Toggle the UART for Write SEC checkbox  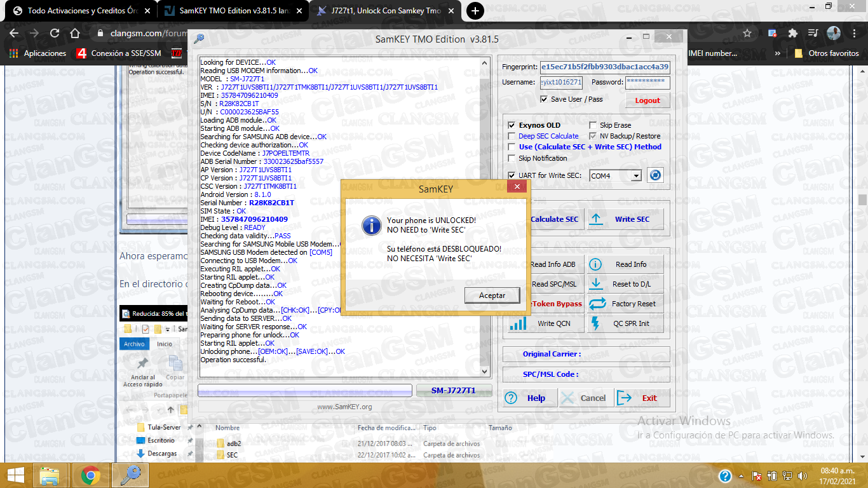click(x=512, y=175)
